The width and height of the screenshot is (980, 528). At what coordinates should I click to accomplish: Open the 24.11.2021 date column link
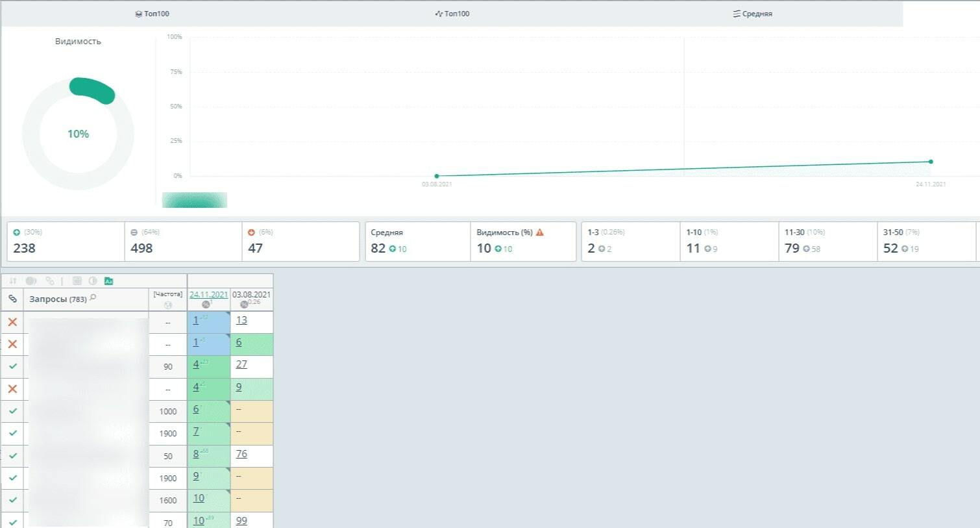point(208,294)
